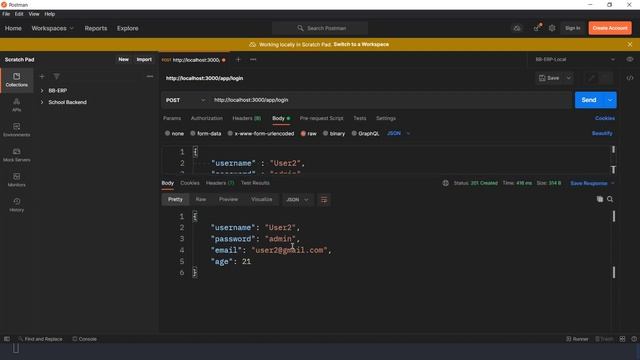Click the create new collection plus icon
Screen dimensions: 640x360
point(42,76)
